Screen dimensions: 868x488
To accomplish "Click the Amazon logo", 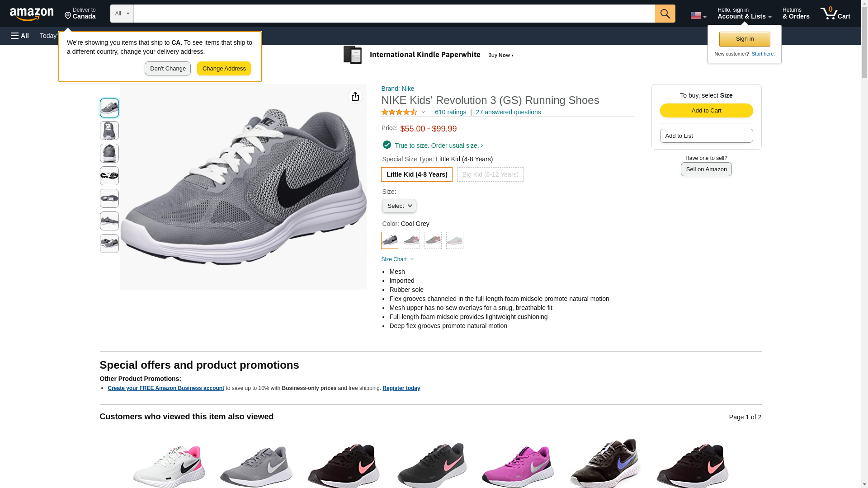I will coord(32,14).
